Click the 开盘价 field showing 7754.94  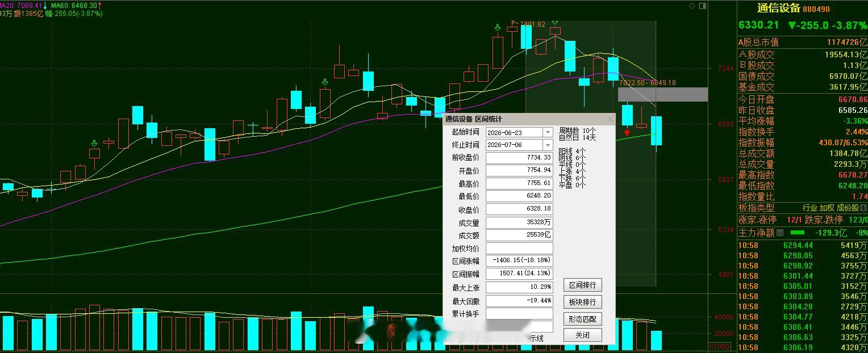click(519, 171)
